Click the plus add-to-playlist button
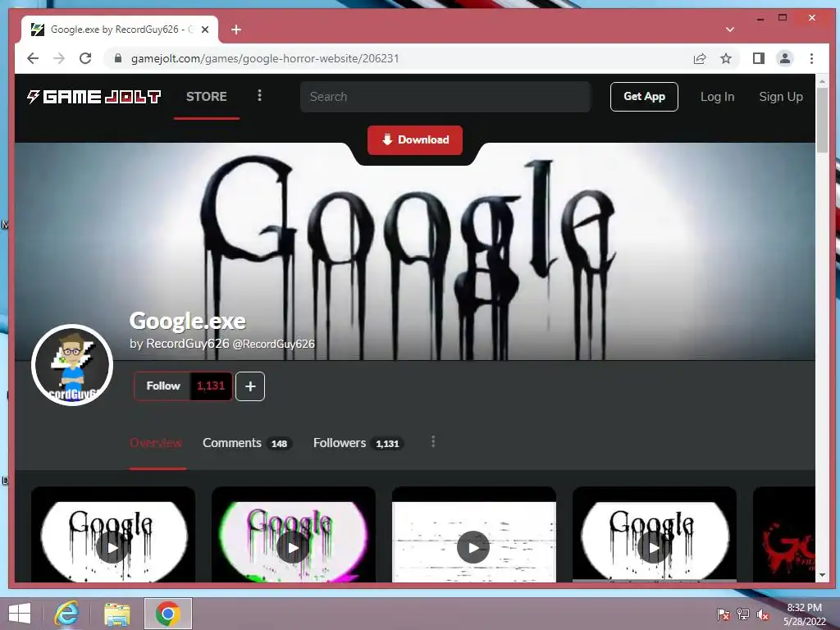 click(250, 386)
